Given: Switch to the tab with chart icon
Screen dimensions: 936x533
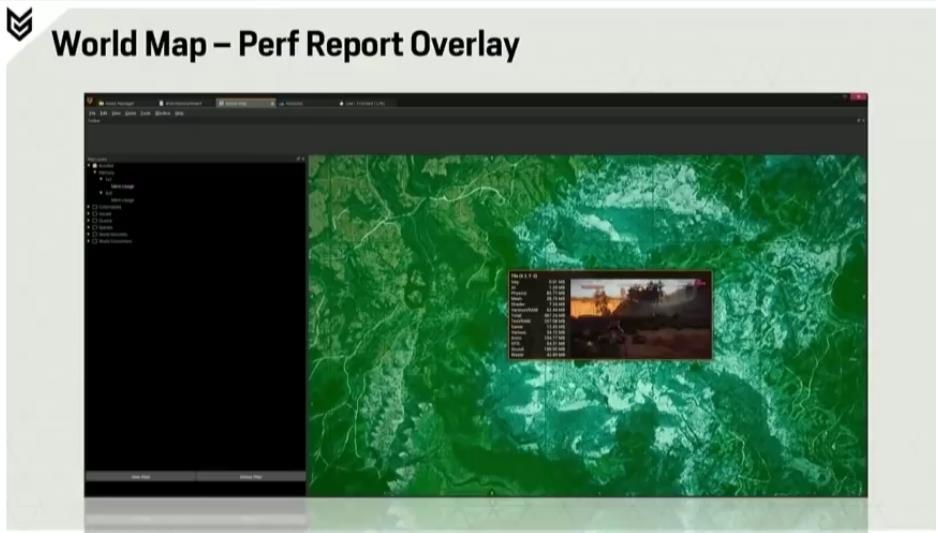Looking at the screenshot, I should 306,103.
